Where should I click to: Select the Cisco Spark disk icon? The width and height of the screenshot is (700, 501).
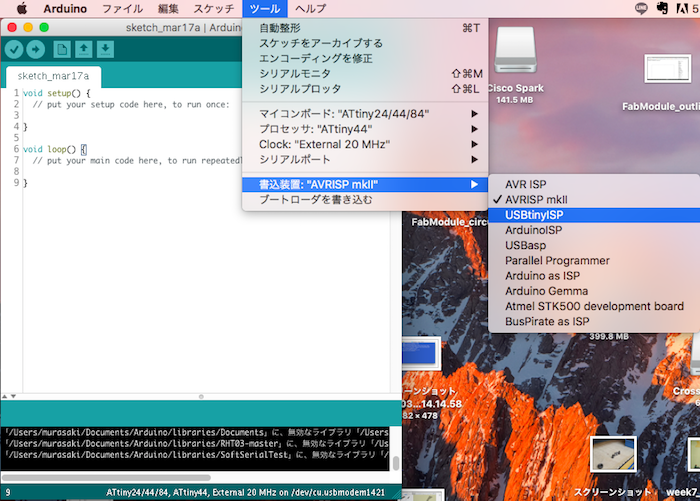tap(515, 50)
